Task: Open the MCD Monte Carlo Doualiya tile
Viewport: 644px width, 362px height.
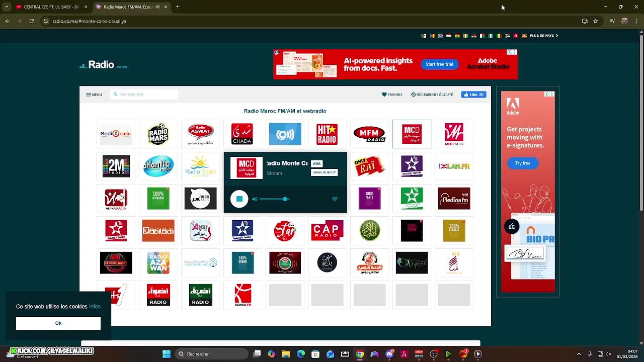Action: point(412,134)
